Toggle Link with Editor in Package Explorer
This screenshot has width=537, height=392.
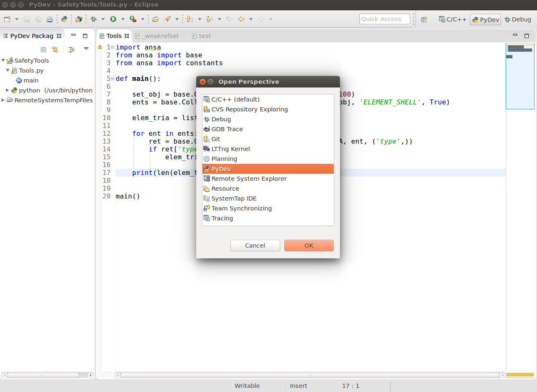click(55, 50)
